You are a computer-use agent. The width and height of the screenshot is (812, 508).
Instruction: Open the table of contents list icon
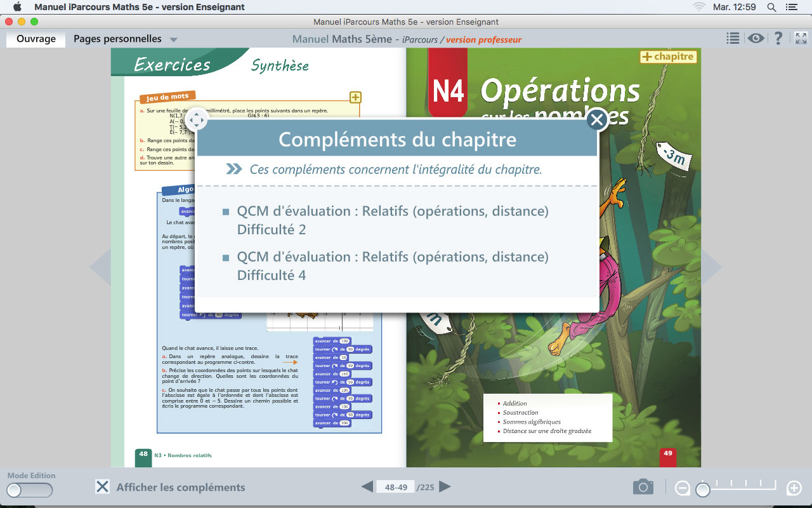click(x=733, y=39)
